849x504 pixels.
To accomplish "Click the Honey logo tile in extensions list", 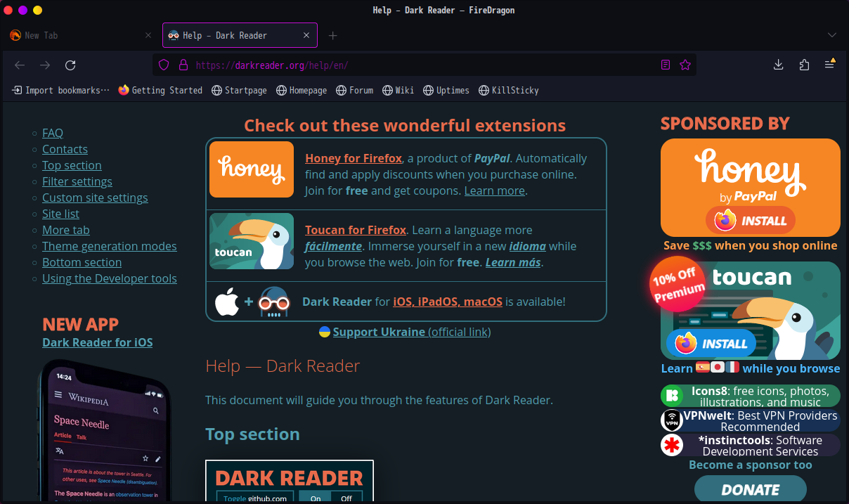I will [x=252, y=169].
